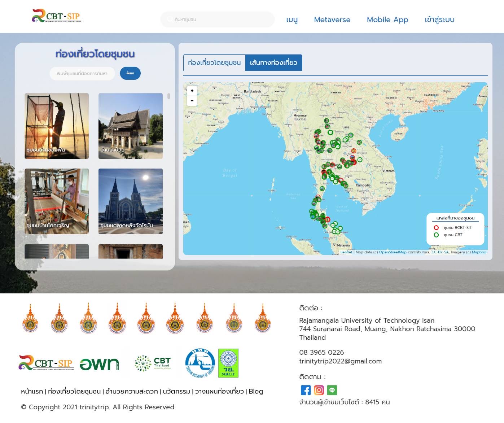Click the community name search box
The height and width of the screenshot is (423, 504).
pyautogui.click(x=82, y=73)
